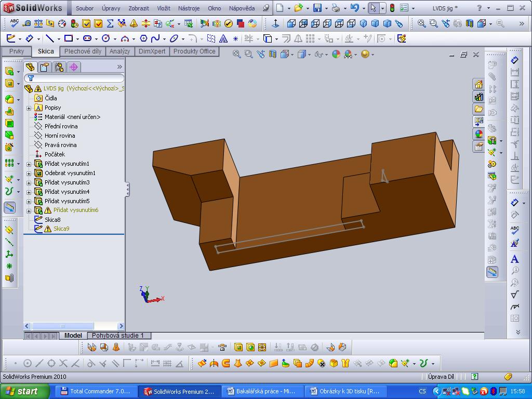
Task: Click the Home icon in task pane
Action: pyautogui.click(x=478, y=84)
